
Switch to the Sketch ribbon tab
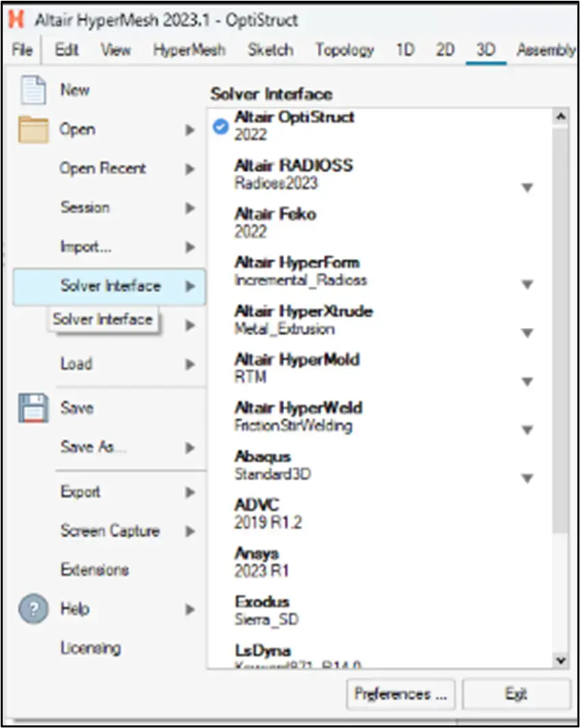coord(271,50)
